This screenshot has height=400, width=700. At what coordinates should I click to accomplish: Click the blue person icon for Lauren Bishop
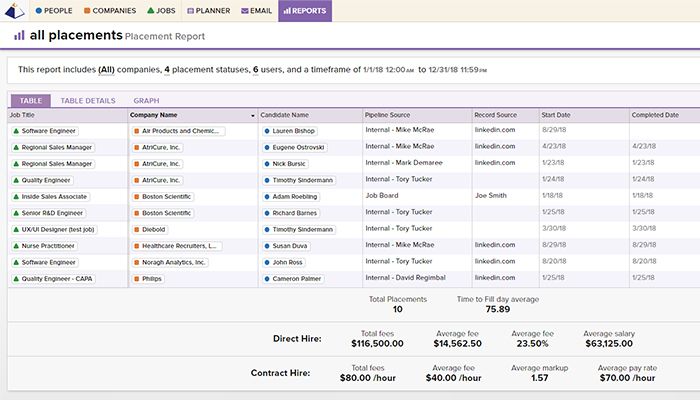pos(268,131)
